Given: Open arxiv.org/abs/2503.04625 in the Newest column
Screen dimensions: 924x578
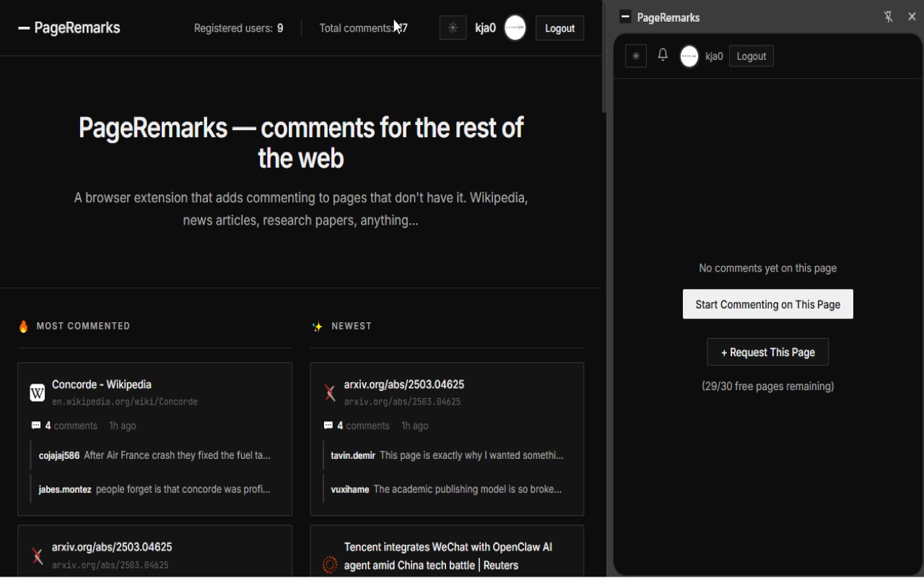Looking at the screenshot, I should tap(404, 384).
